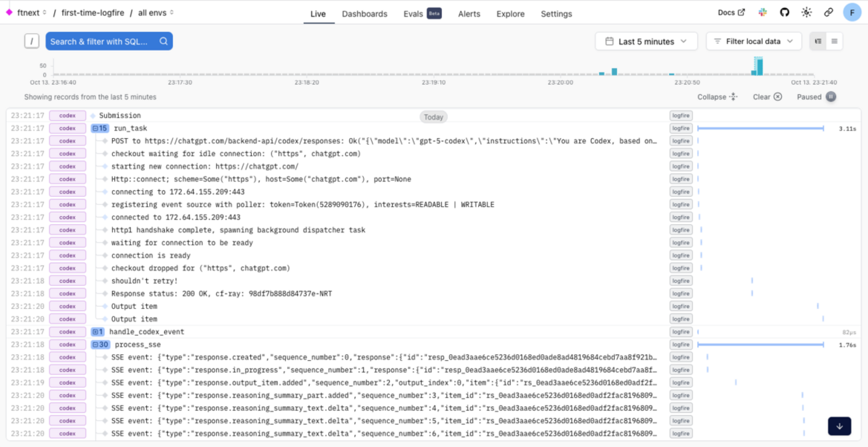868x447 pixels.
Task: Click the tallest histogram bar near 23:21:20
Action: coord(759,67)
